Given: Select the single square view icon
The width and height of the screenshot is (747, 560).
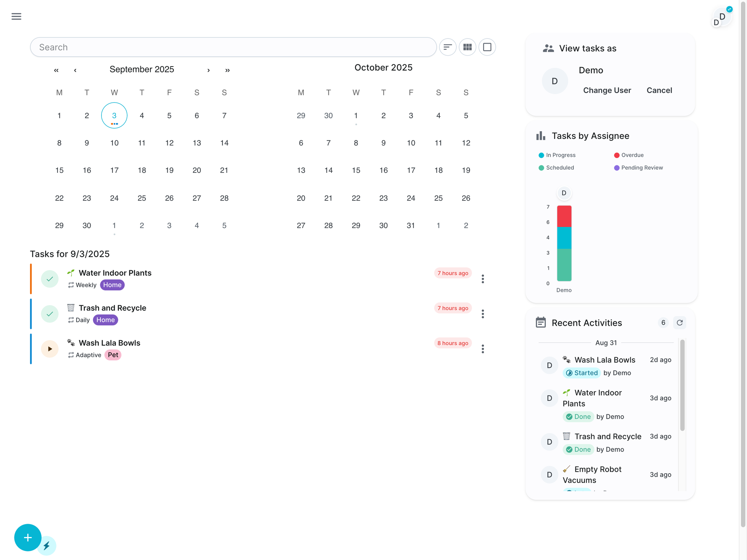Looking at the screenshot, I should tap(487, 47).
